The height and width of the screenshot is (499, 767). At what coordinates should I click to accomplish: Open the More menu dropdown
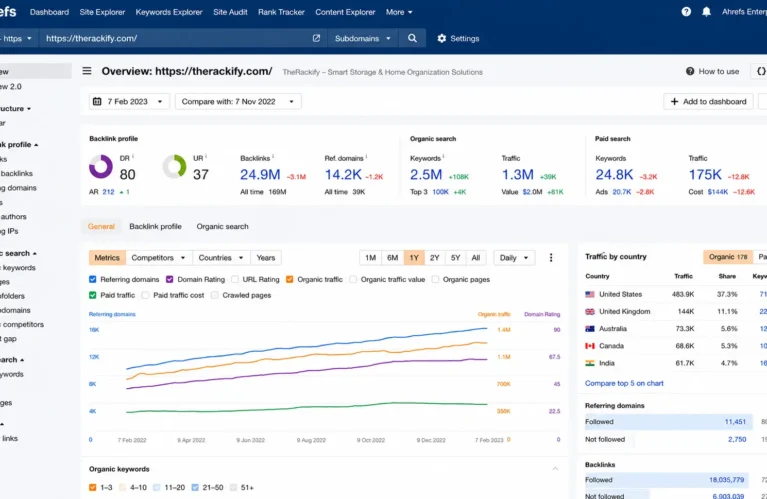[x=399, y=12]
